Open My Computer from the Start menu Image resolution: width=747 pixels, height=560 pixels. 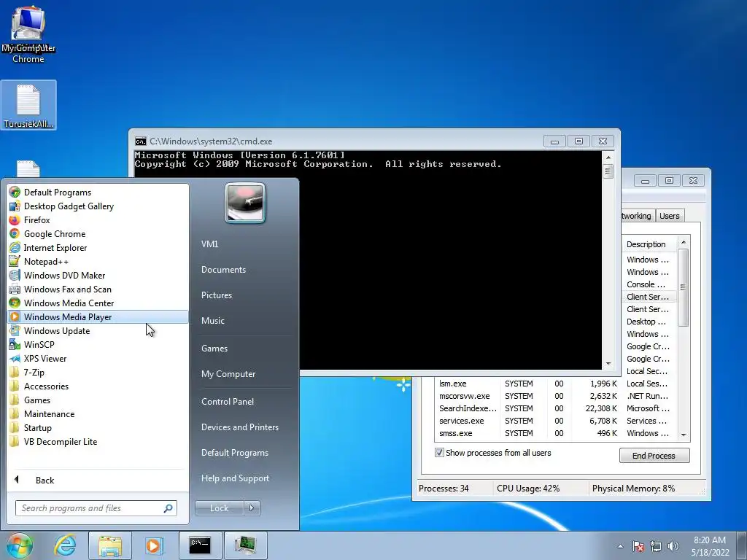tap(228, 374)
